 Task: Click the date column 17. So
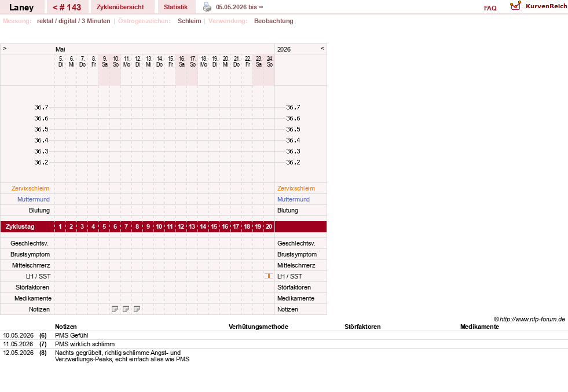193,61
